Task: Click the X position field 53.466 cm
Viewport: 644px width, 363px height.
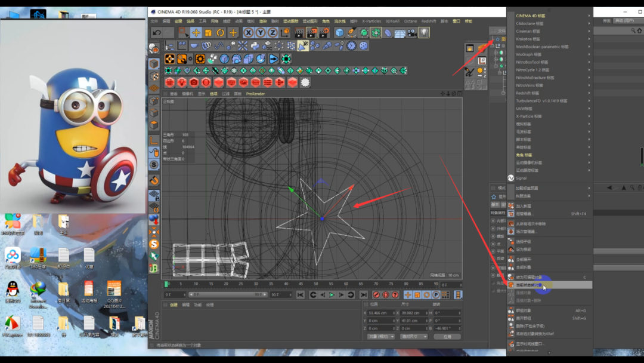Action: pos(380,313)
